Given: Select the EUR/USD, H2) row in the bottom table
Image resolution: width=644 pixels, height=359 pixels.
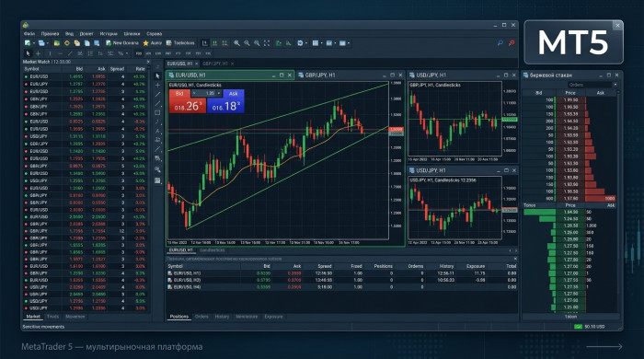Looking at the screenshot, I should point(341,280).
